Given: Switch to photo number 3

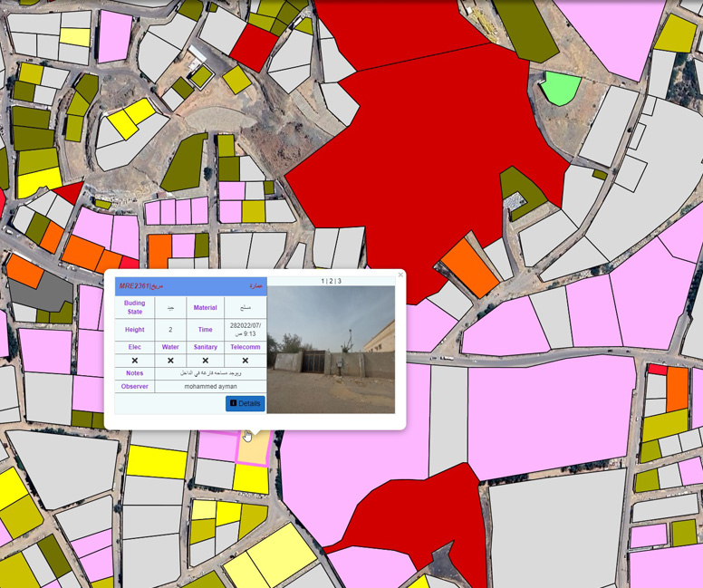Looking at the screenshot, I should (339, 282).
